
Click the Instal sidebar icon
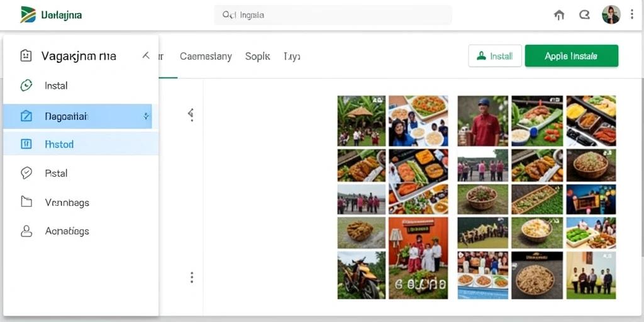click(x=26, y=86)
